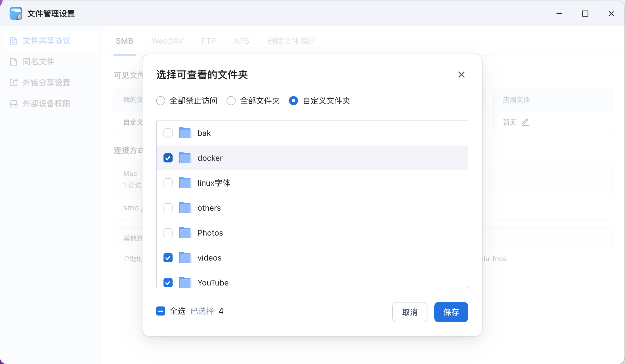Click the 取消 cancel button
The height and width of the screenshot is (364, 625).
click(410, 312)
